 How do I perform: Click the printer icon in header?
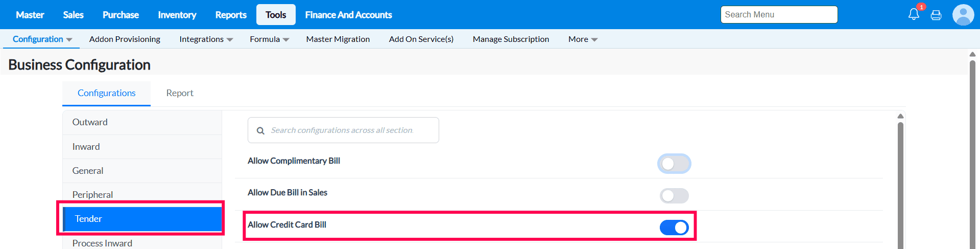coord(936,15)
